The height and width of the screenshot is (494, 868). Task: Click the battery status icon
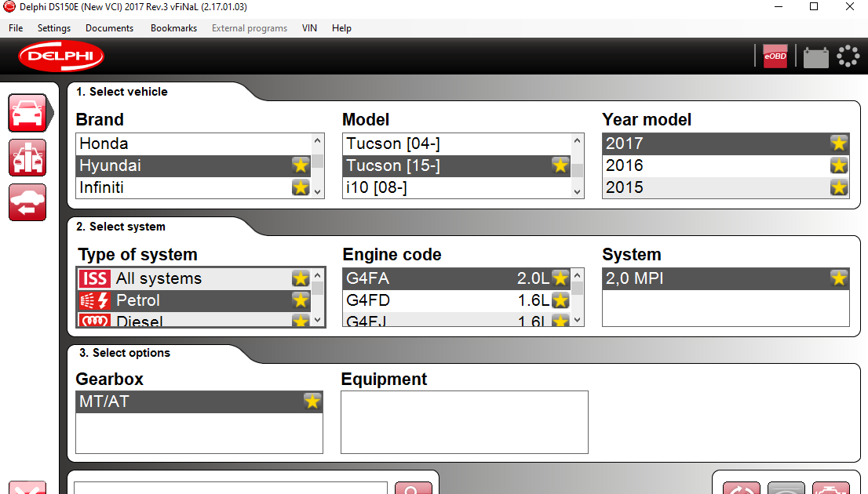(816, 57)
